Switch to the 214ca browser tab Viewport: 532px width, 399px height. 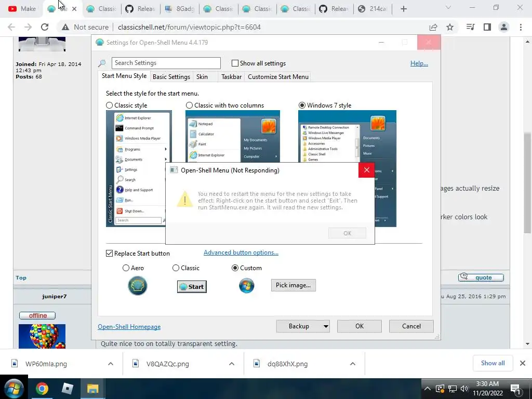372,9
